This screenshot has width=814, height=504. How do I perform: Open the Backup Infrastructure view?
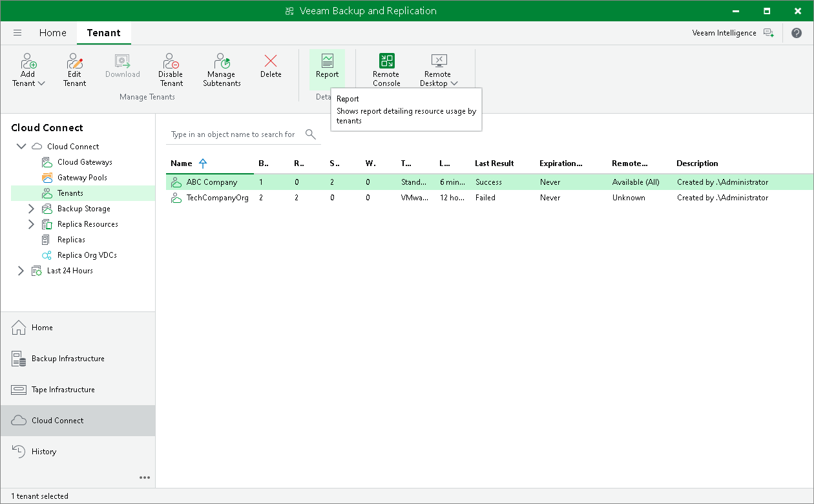(x=78, y=359)
